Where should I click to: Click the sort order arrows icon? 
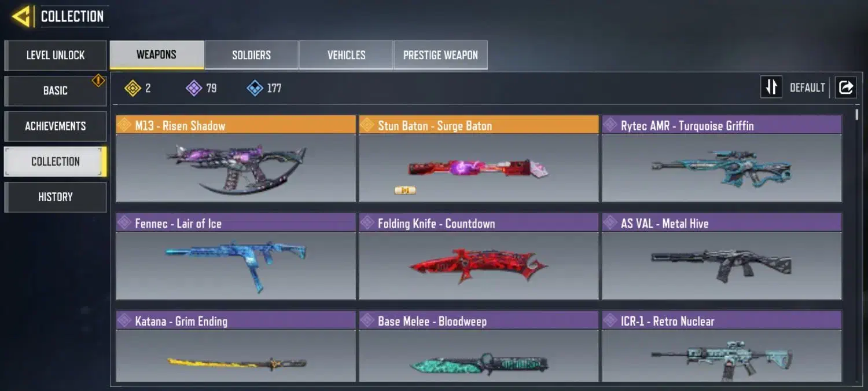[771, 87]
